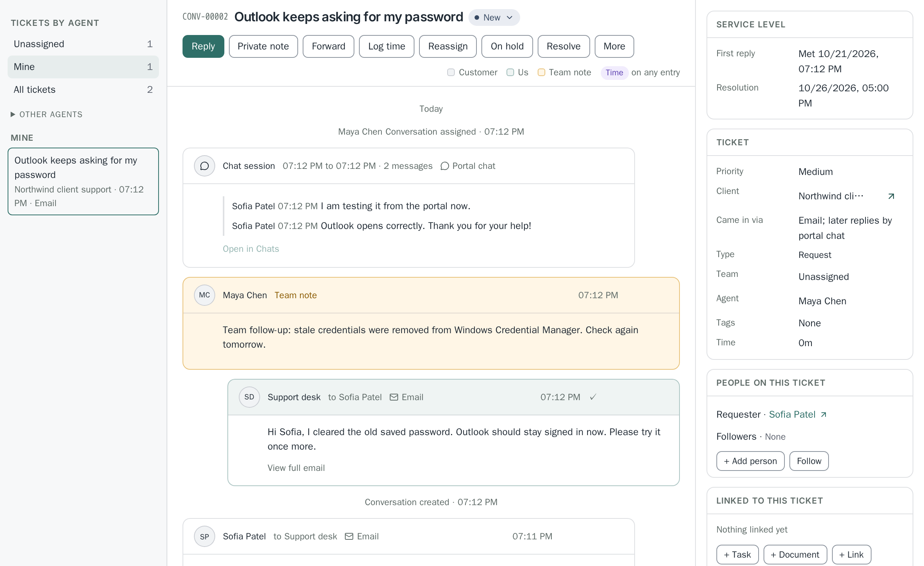Add a linked Task
Screen dimensions: 924x566
(x=737, y=555)
